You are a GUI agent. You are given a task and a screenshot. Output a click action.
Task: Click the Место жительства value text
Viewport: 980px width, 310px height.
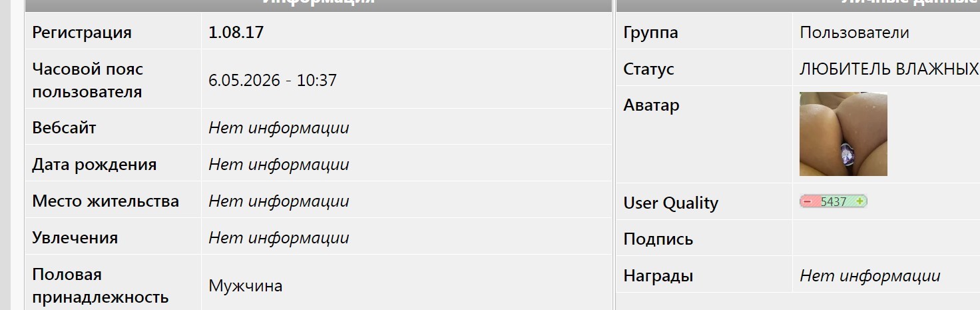tap(278, 201)
